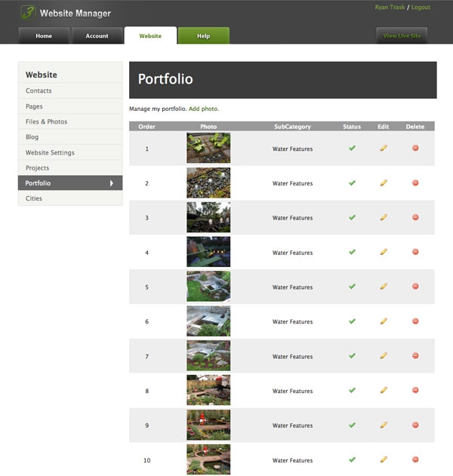453x476 pixels.
Task: Click the edit pencil for row 10
Action: point(384,459)
